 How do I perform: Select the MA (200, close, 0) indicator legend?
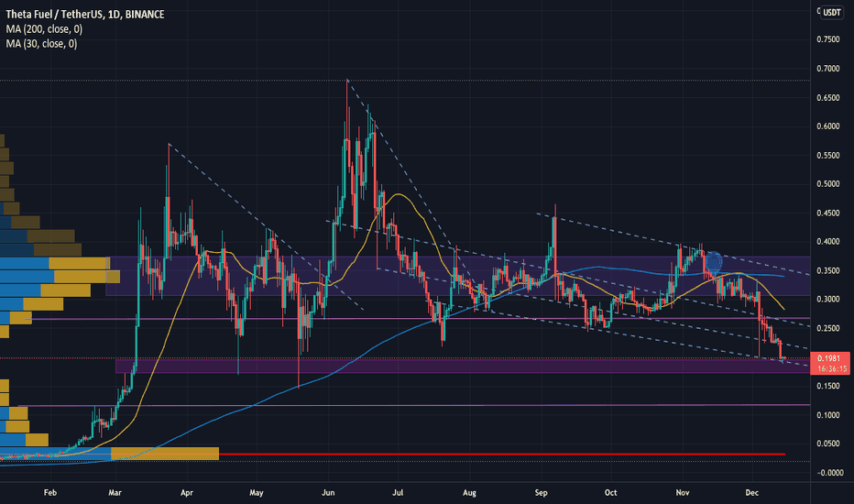[x=44, y=29]
